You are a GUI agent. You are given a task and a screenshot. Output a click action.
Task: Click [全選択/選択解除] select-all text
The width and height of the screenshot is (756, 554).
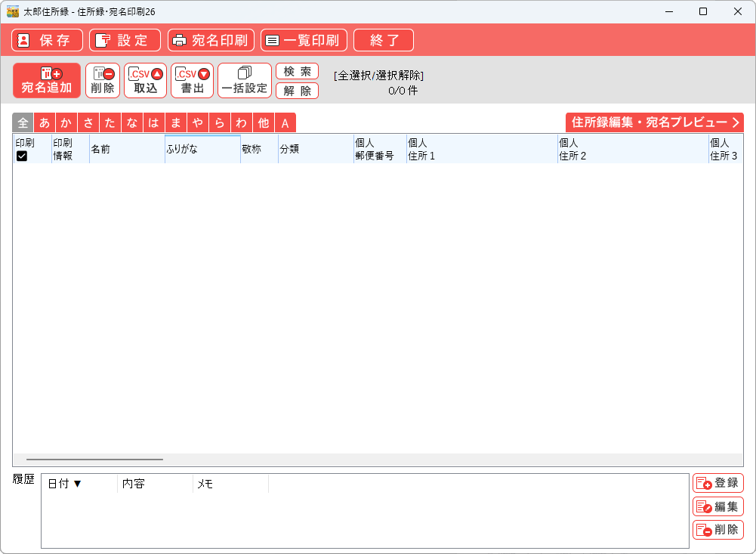378,76
